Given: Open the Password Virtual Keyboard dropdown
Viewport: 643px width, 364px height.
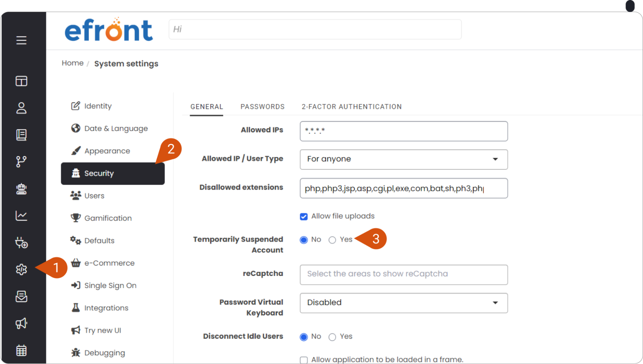Looking at the screenshot, I should coord(404,303).
